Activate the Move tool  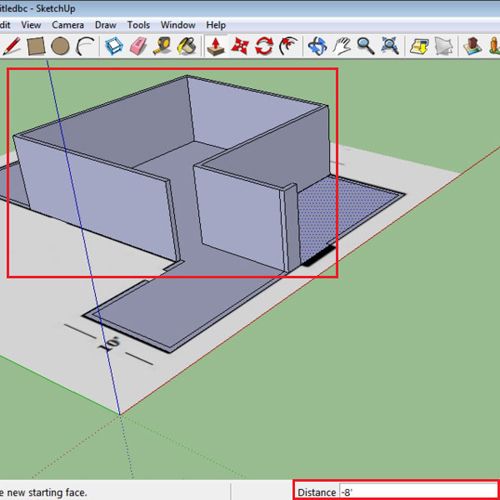240,46
